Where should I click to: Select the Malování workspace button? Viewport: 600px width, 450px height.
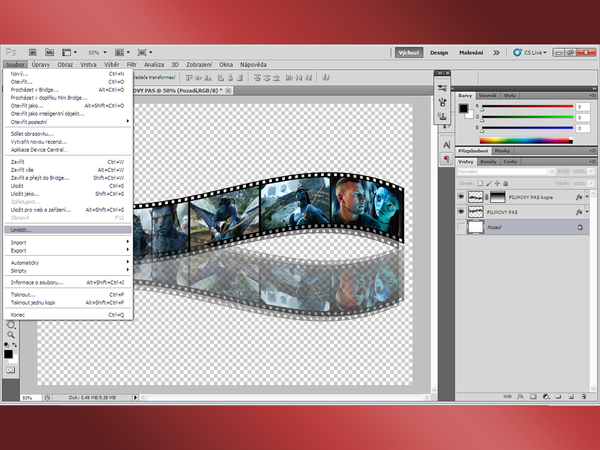click(473, 52)
